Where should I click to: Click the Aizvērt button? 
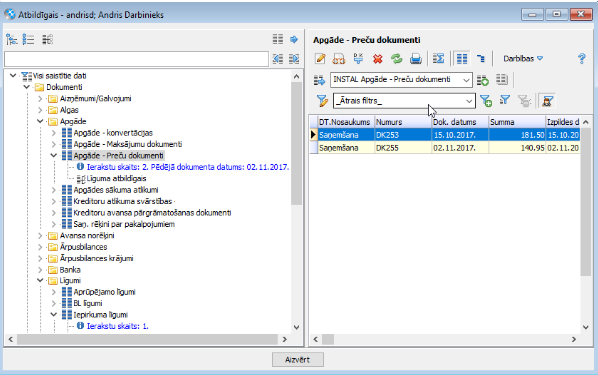298,359
